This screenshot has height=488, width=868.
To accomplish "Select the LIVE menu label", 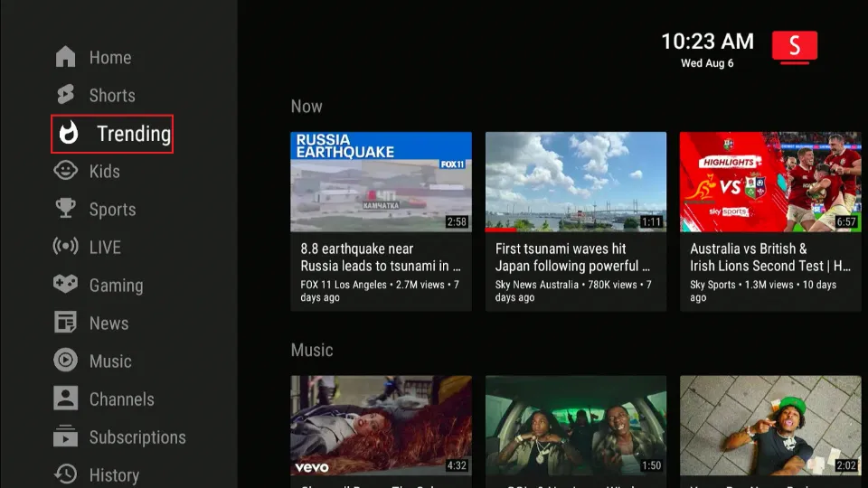I will tap(105, 248).
